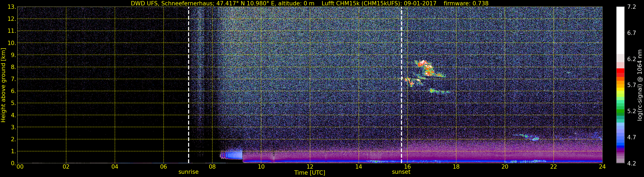Image resolution: width=644 pixels, height=177 pixels.
Task: Click the '7.' tick on the height axis
Action: 13,79
